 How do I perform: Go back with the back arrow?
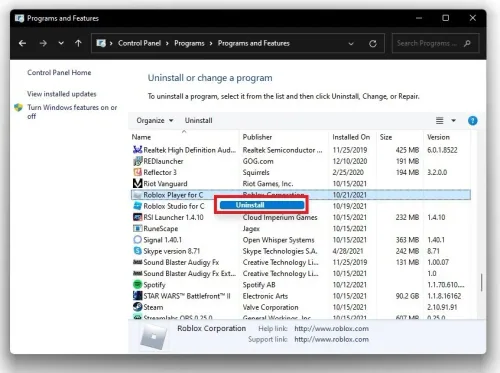click(22, 43)
